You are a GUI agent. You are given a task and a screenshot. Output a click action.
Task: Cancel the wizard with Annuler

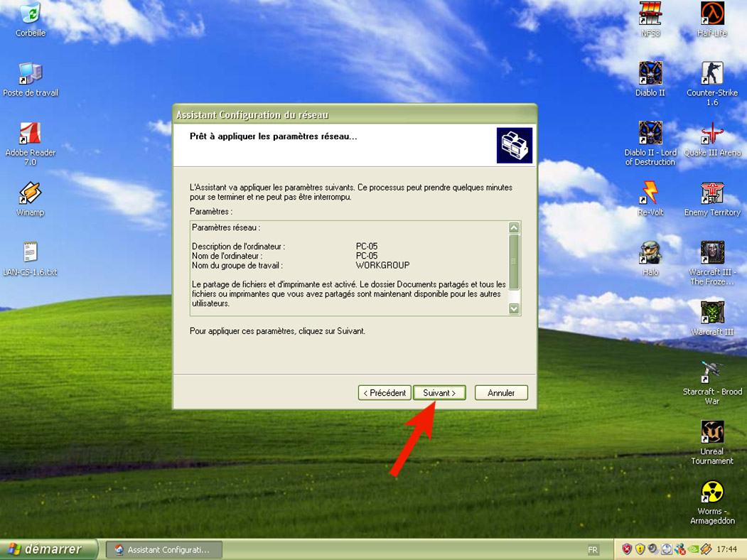501,393
